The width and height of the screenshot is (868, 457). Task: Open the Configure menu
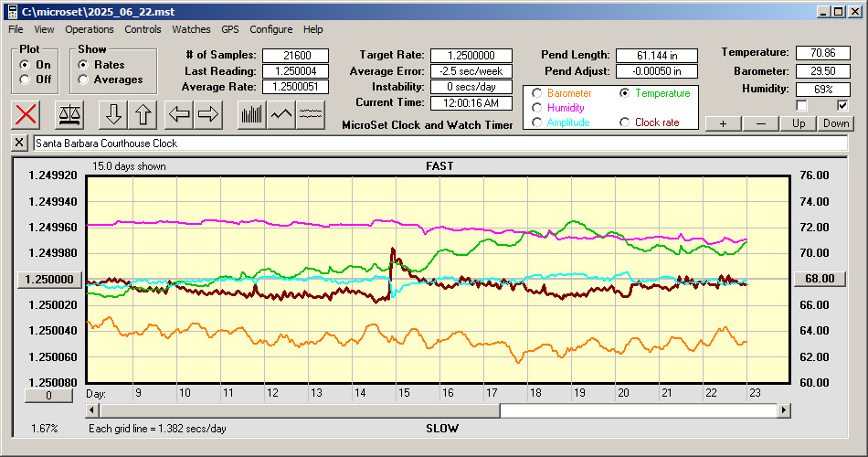[270, 29]
